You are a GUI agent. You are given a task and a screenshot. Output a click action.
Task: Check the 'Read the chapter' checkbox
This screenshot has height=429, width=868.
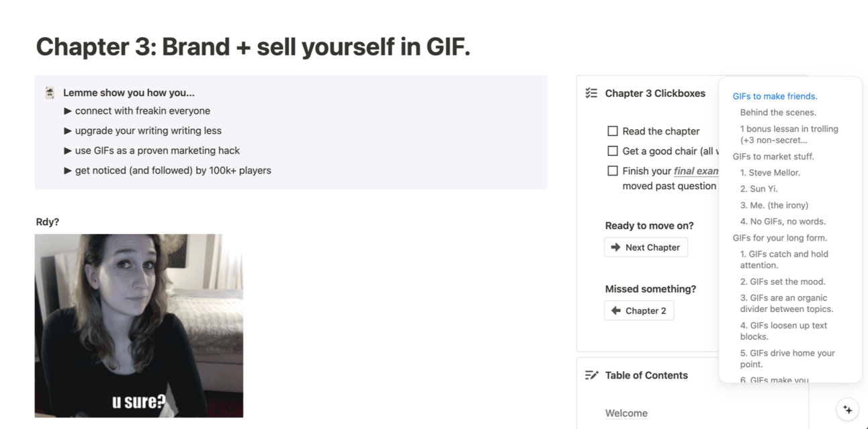click(x=613, y=131)
